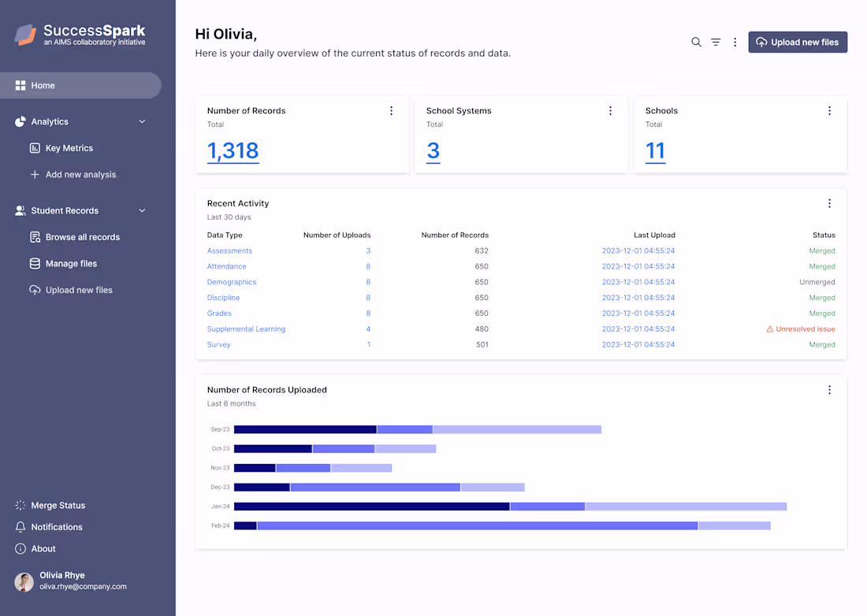Select Browse all records in sidebar
The width and height of the screenshot is (867, 616).
click(x=82, y=237)
